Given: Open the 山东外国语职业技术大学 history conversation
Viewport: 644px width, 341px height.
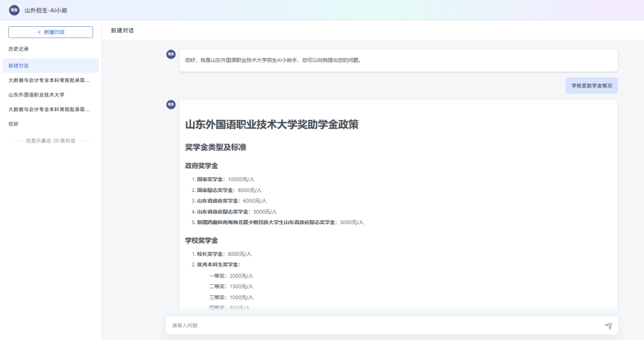Looking at the screenshot, I should [36, 95].
